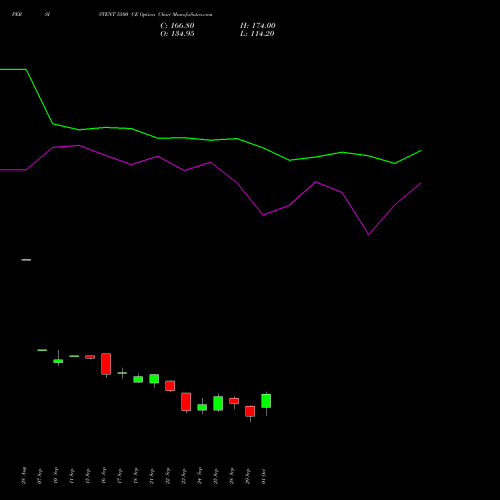Click the '01 Oct' date label

click(264, 476)
